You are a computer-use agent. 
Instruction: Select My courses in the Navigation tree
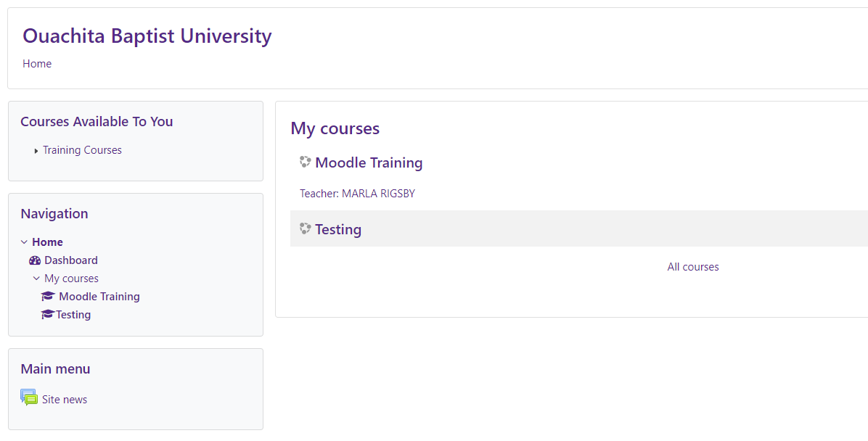click(x=71, y=279)
